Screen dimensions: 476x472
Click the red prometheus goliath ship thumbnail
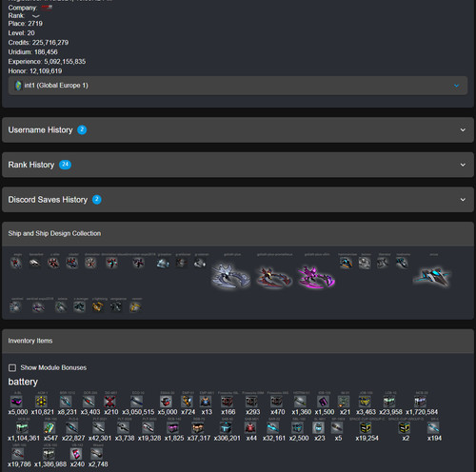point(274,277)
